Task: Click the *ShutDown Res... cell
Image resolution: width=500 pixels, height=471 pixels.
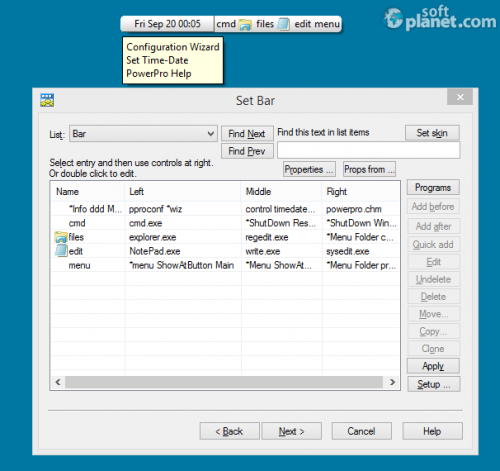Action: pos(281,223)
